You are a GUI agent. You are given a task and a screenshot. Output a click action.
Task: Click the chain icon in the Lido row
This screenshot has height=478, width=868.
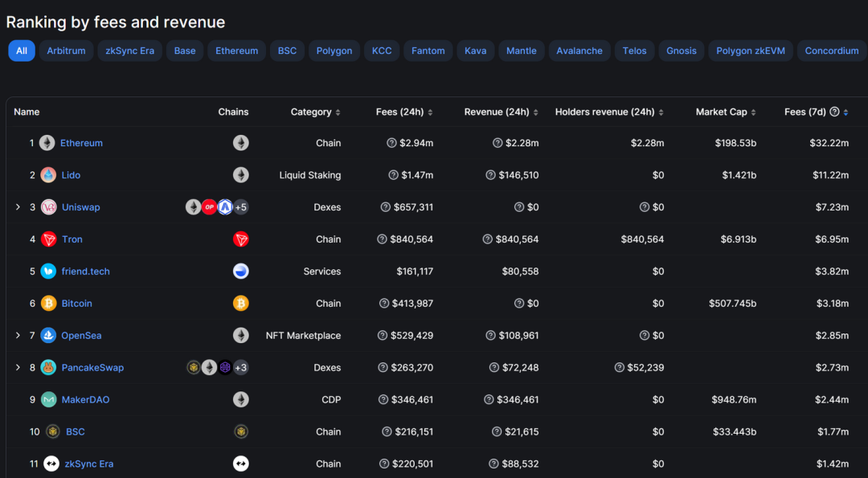[x=241, y=175]
